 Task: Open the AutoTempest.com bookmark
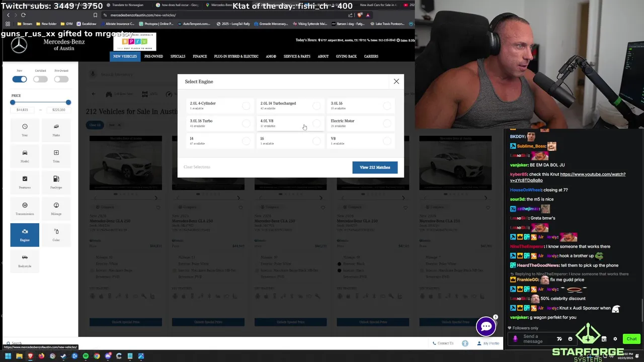click(x=194, y=24)
